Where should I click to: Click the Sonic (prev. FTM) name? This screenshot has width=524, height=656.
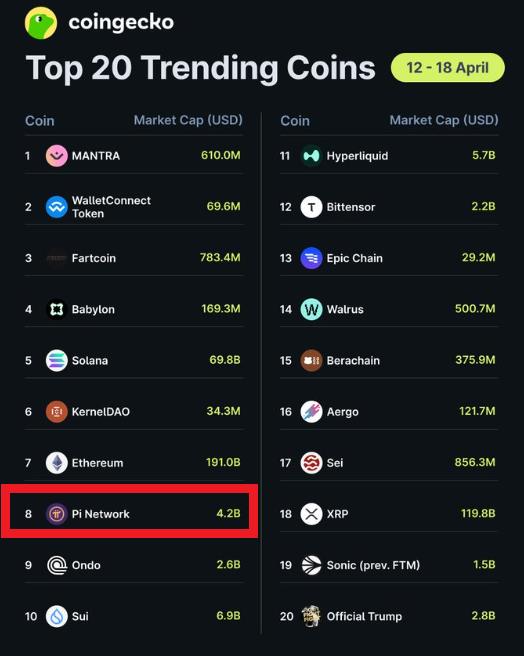(x=373, y=565)
